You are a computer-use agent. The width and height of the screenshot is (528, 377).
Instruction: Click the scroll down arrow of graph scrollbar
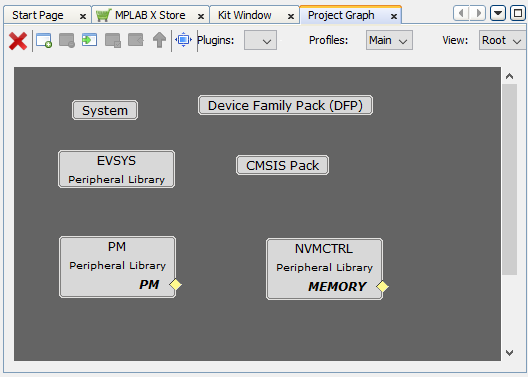509,352
